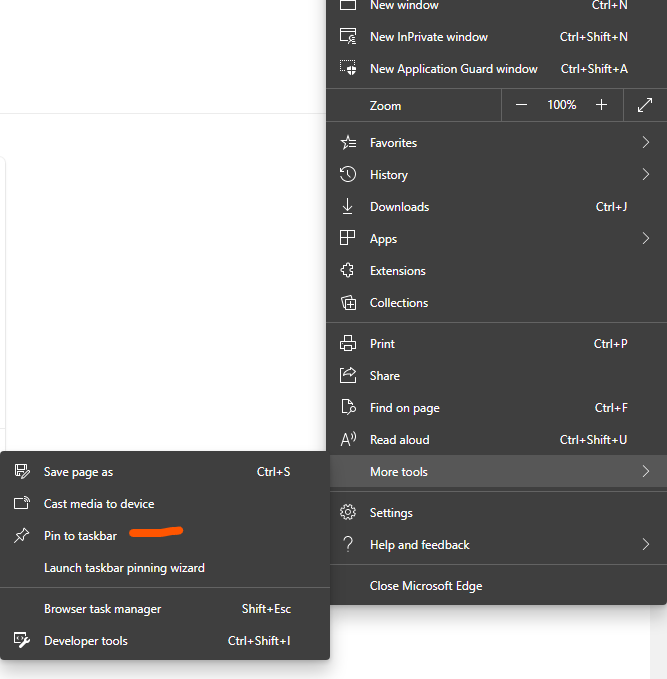Expand Help and feedback chevron
Viewport: 667px width, 679px height.
tap(646, 544)
